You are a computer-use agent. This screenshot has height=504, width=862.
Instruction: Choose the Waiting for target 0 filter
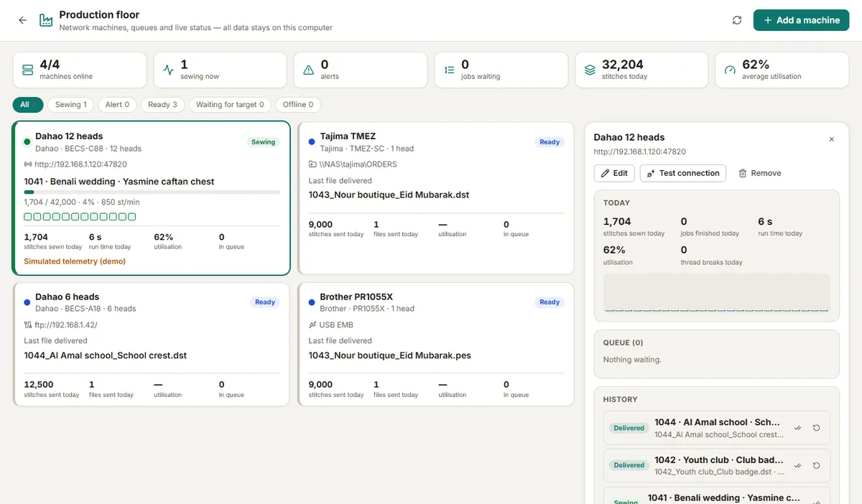pos(230,105)
